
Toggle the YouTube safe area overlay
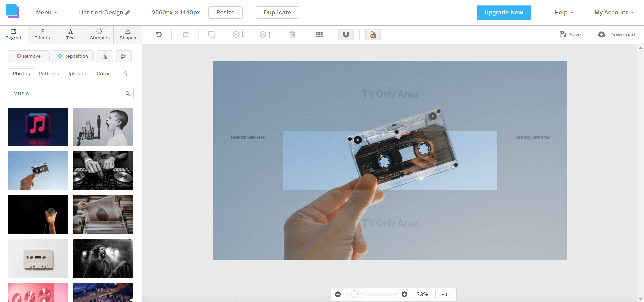pyautogui.click(x=373, y=34)
